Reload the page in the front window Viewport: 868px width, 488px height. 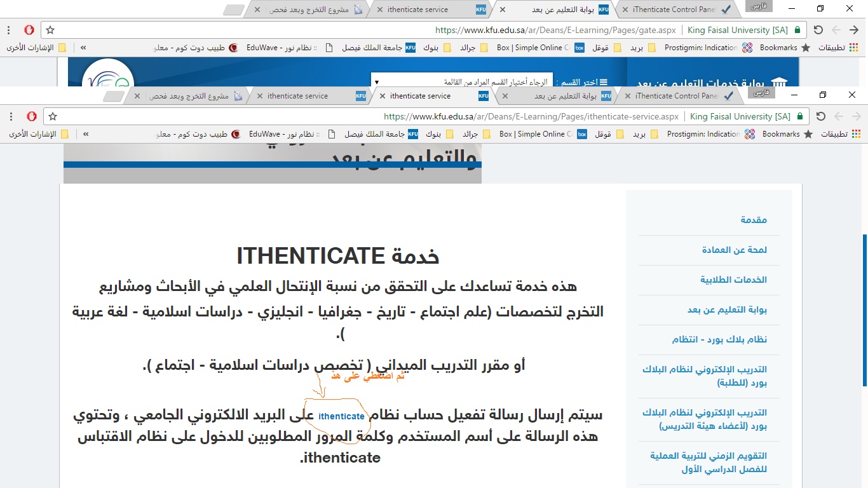click(820, 116)
